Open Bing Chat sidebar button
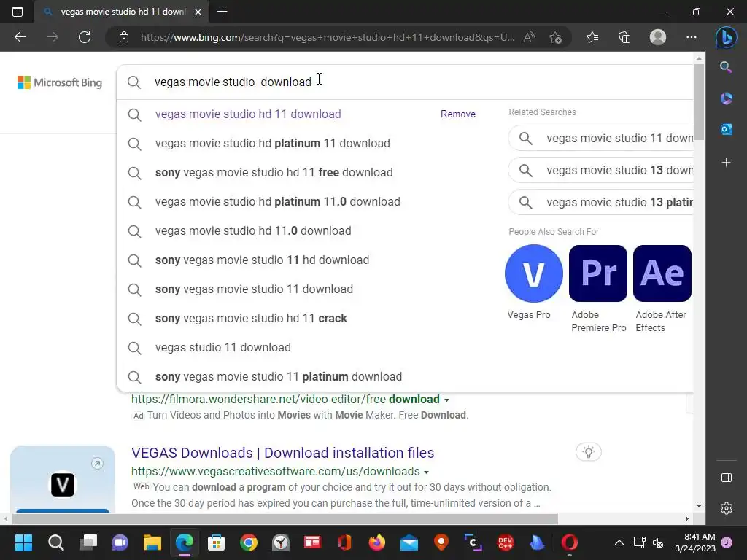This screenshot has height=560, width=747. tap(726, 37)
